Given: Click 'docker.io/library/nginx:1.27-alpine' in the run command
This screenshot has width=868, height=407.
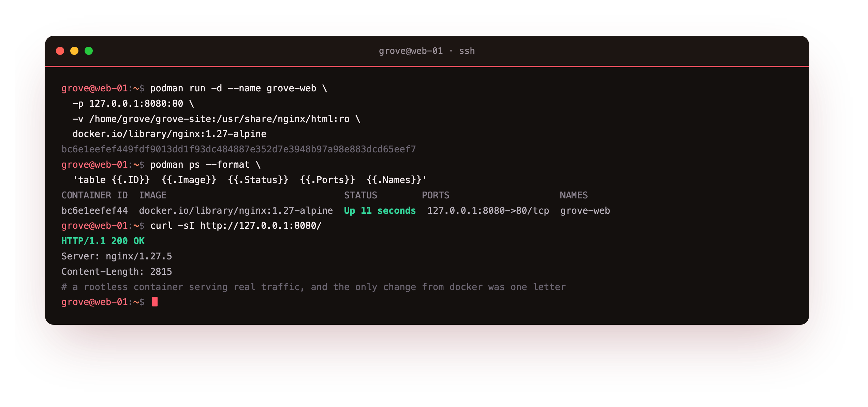Looking at the screenshot, I should click(x=169, y=134).
